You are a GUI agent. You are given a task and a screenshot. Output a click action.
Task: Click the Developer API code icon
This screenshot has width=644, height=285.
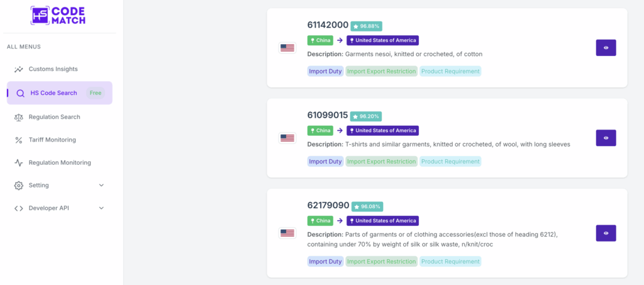pos(19,208)
